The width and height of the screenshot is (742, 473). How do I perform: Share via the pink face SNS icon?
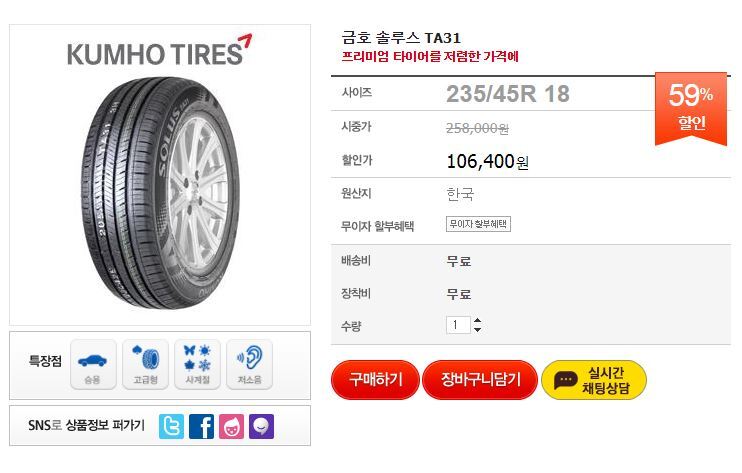[x=231, y=426]
